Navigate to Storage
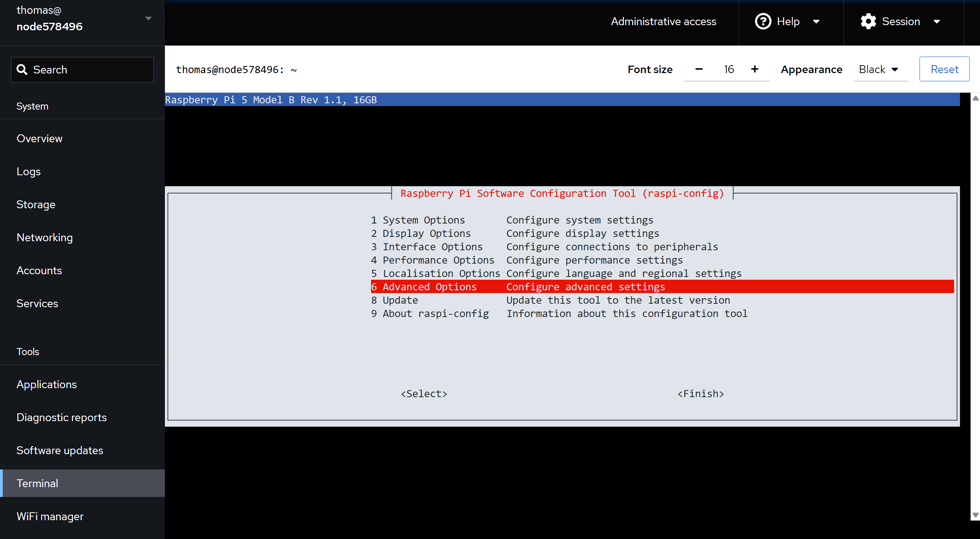 coord(36,204)
